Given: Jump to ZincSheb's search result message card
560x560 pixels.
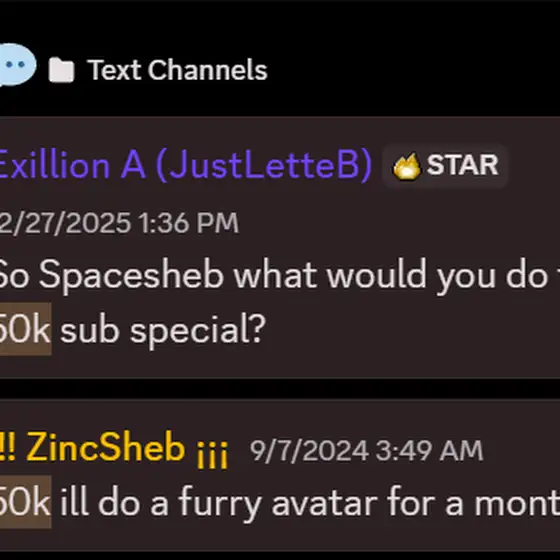Looking at the screenshot, I should click(280, 475).
